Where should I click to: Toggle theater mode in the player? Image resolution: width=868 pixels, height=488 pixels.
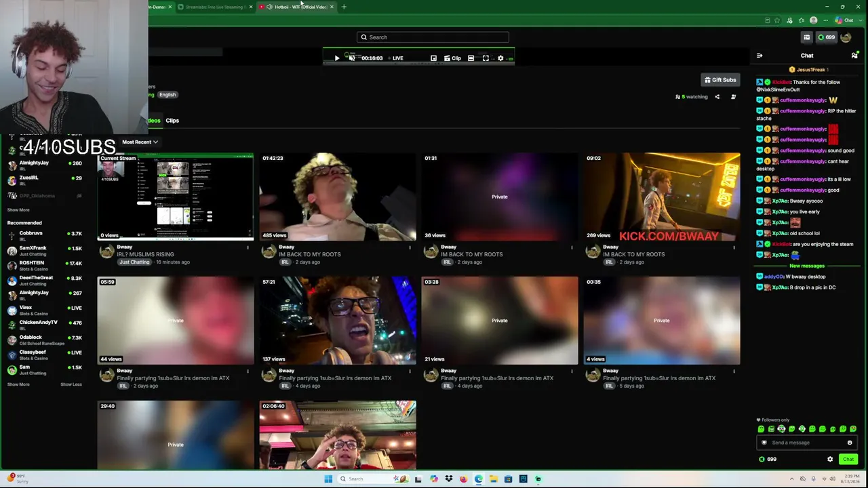tap(471, 58)
